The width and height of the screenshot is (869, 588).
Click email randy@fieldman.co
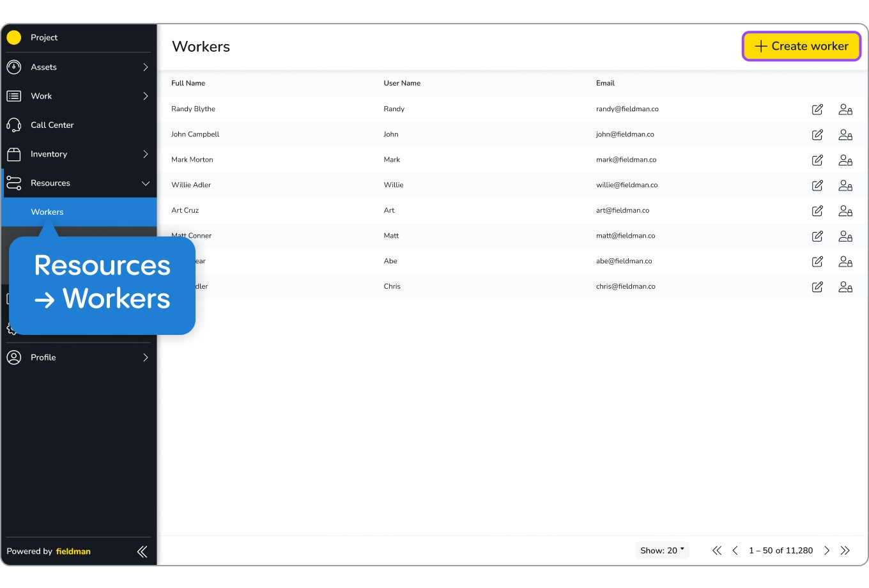tap(627, 109)
